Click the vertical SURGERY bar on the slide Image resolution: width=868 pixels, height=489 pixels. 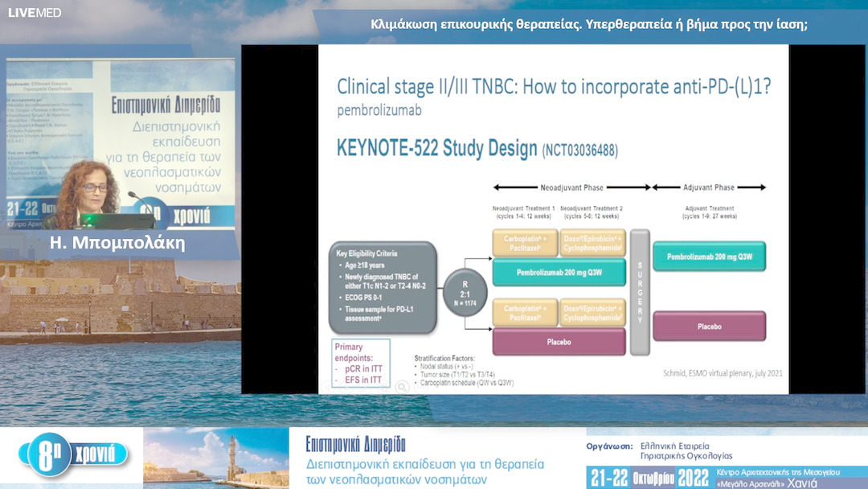(640, 291)
